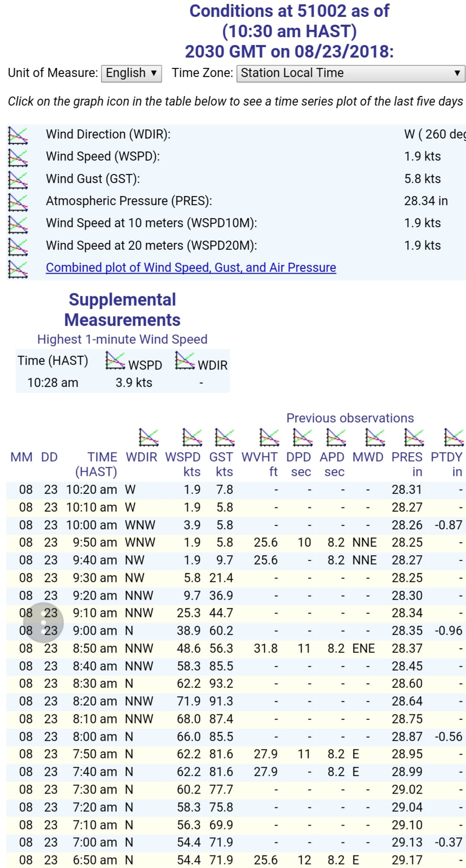Click the "6:50 am" time cell
The width and height of the screenshot is (466, 868).
coord(95,860)
